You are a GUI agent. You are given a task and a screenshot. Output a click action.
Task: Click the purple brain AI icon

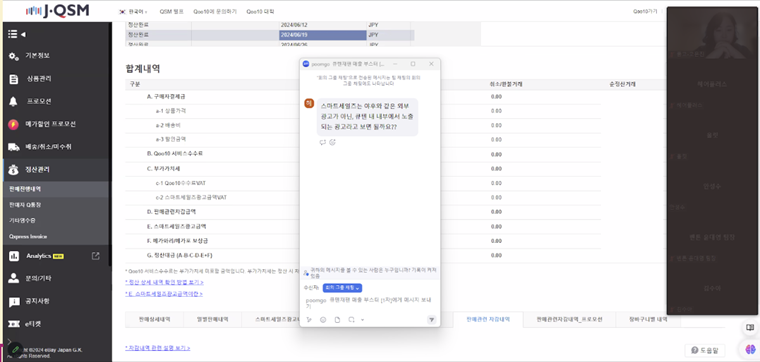(x=750, y=349)
